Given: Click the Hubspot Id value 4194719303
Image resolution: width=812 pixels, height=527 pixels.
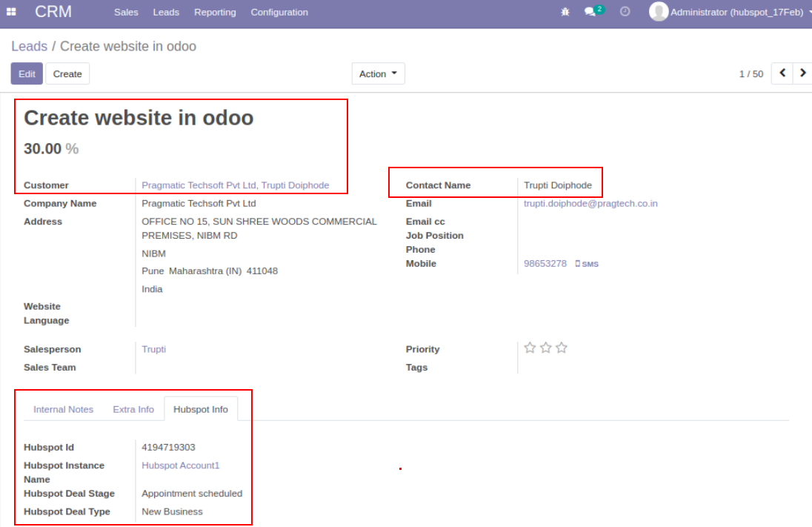Looking at the screenshot, I should tap(168, 447).
